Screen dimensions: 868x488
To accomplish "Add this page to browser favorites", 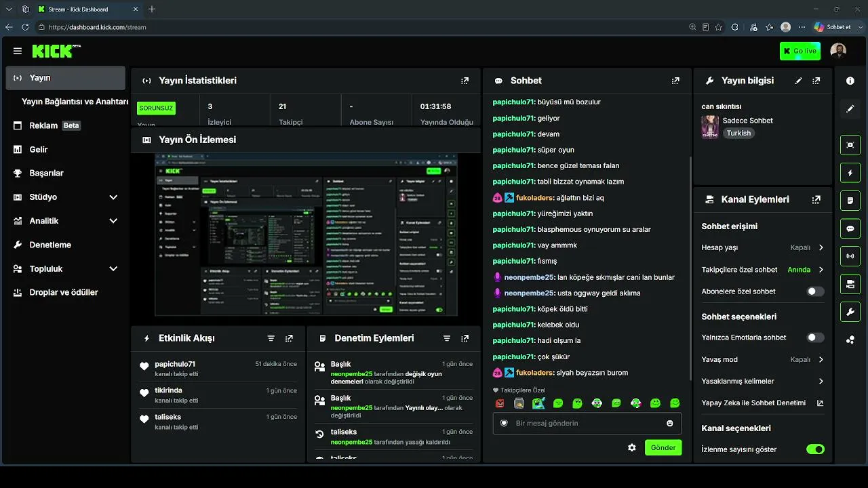I will [x=718, y=27].
